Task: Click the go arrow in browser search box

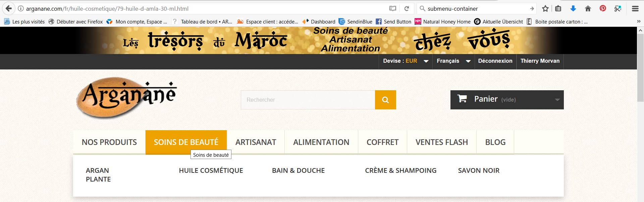Action: click(x=532, y=9)
